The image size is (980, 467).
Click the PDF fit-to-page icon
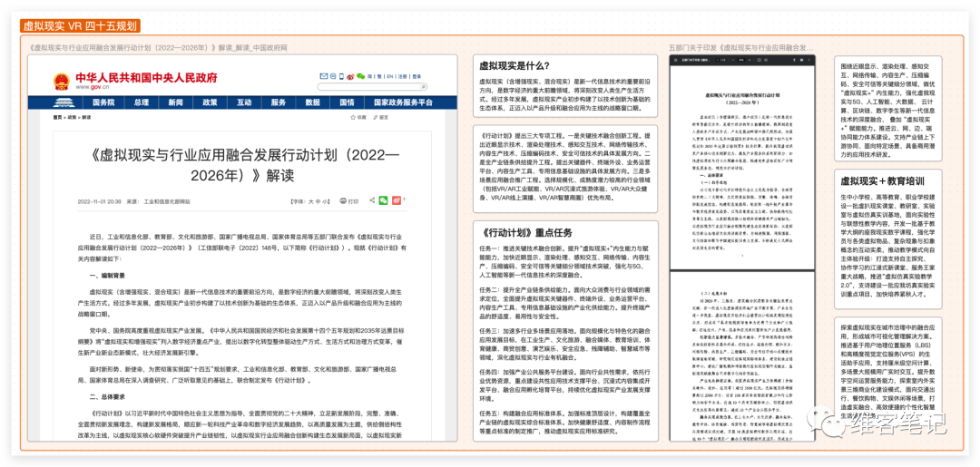759,60
